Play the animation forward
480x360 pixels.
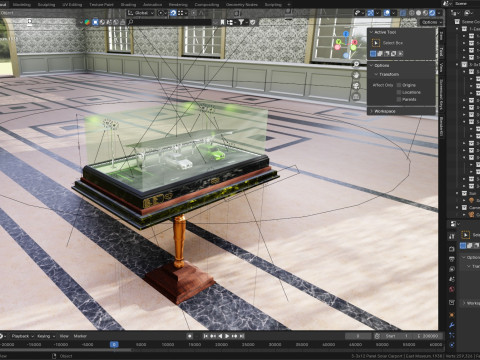tap(227, 336)
